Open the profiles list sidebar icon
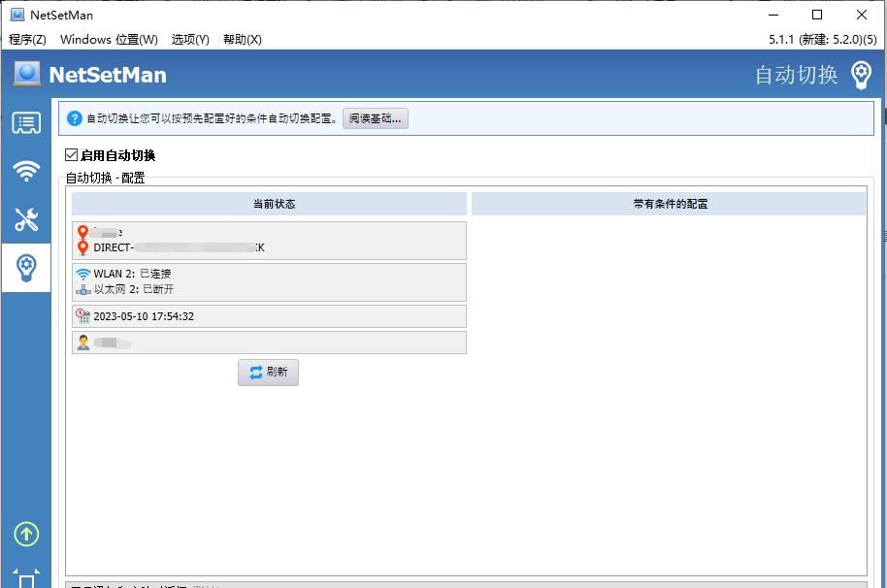Viewport: 887px width, 588px height. [26, 122]
